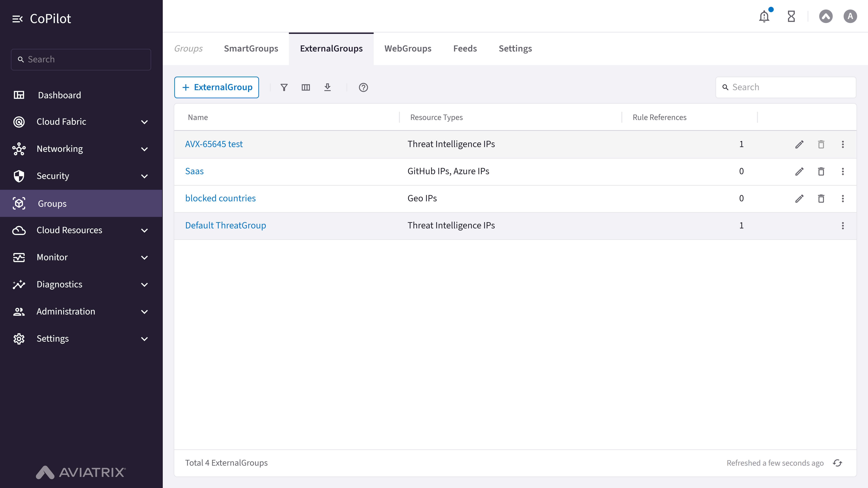Switch to the WebGroups tab

click(408, 49)
